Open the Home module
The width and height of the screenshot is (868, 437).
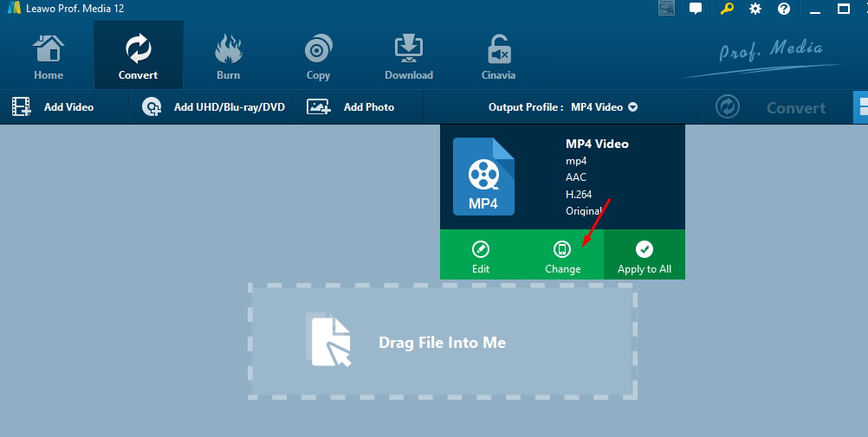(x=49, y=55)
